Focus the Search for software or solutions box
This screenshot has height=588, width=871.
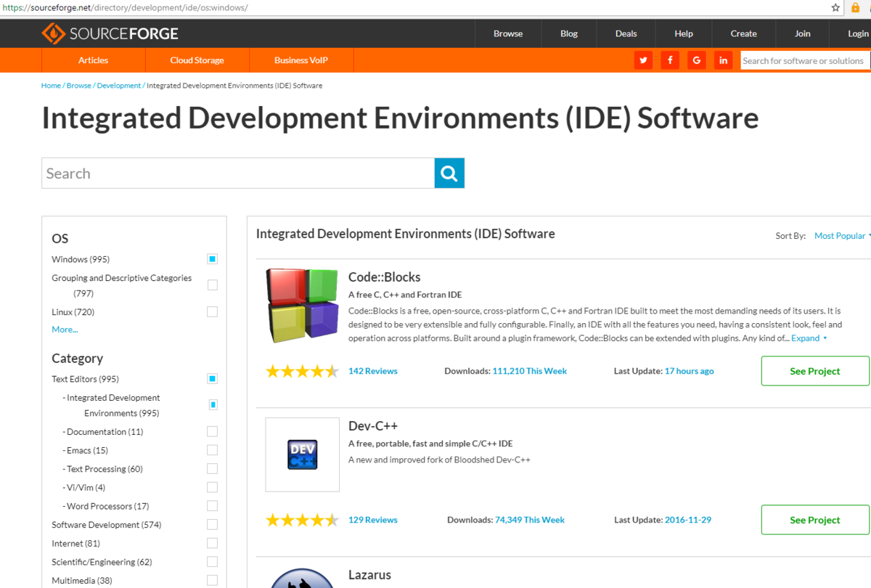tap(805, 60)
